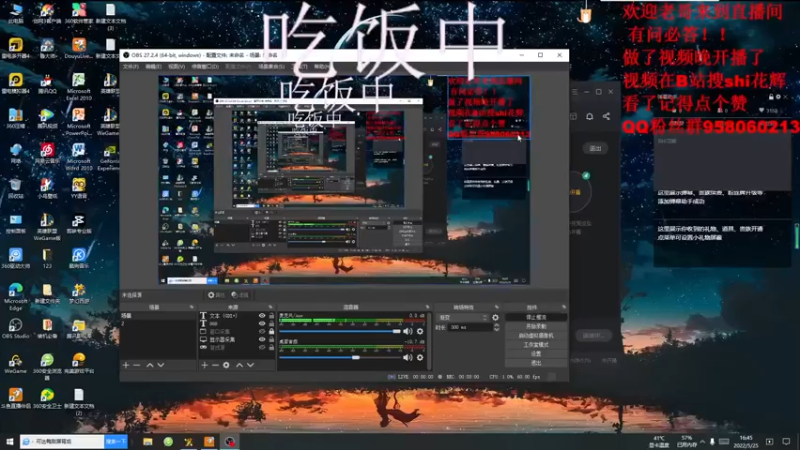This screenshot has width=800, height=450.
Task: Unlock the 窗口采集 window capture source
Action: pyautogui.click(x=271, y=332)
